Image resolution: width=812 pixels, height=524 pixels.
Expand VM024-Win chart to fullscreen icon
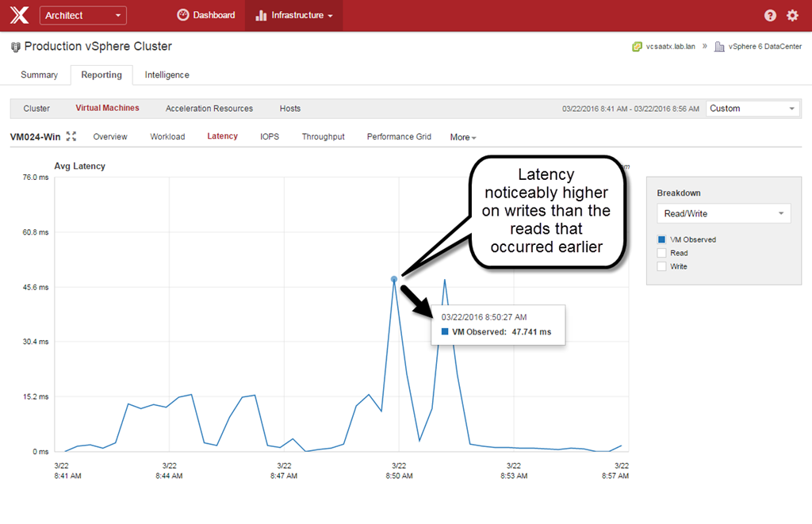pyautogui.click(x=71, y=136)
